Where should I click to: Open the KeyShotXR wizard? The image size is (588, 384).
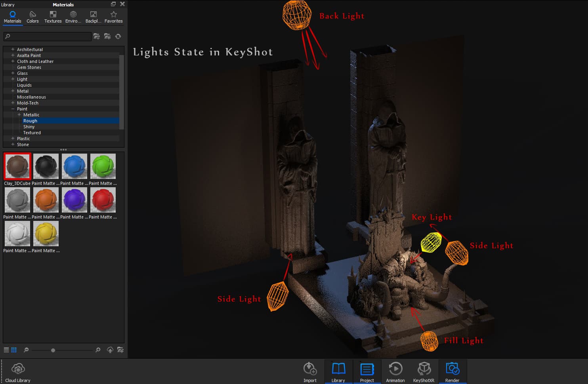tap(424, 372)
